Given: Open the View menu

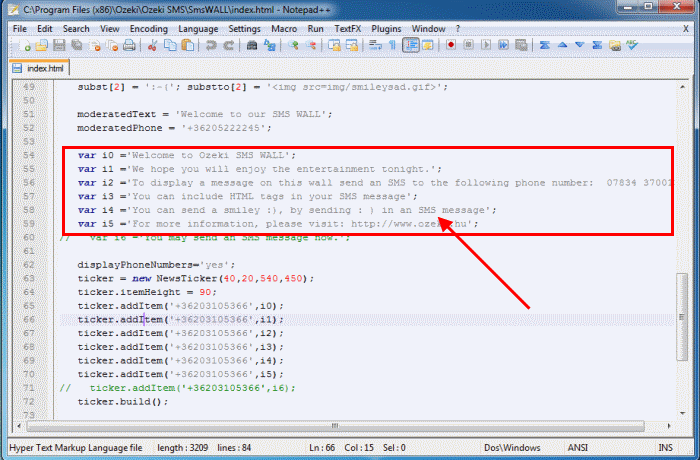Looking at the screenshot, I should pyautogui.click(x=109, y=29).
